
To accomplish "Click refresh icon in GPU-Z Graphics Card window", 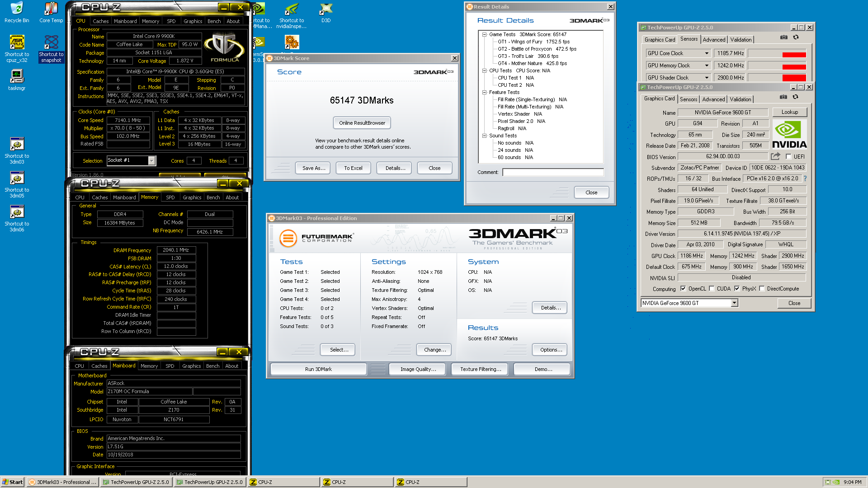I will (795, 97).
